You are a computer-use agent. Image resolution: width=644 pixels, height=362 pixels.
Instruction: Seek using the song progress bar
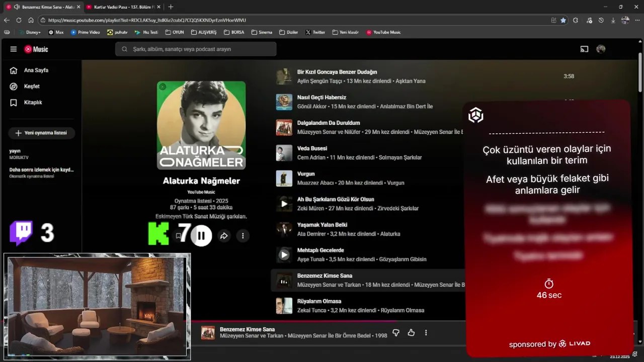(x=327, y=321)
